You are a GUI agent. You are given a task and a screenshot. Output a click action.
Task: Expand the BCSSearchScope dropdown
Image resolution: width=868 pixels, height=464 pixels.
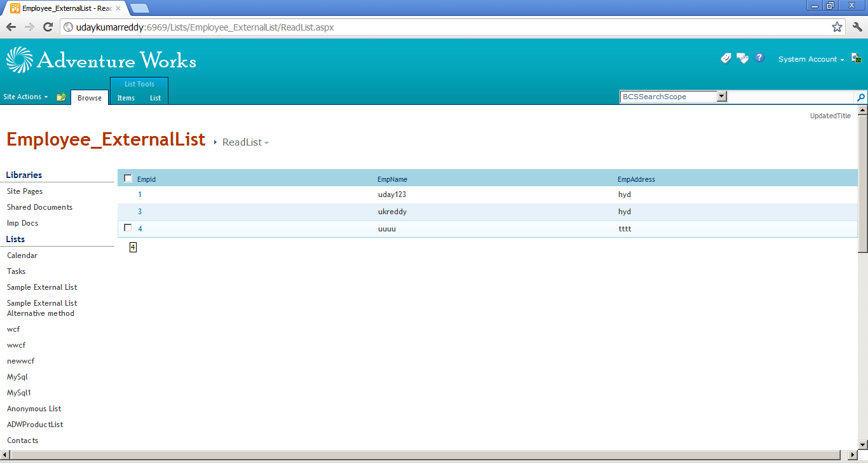721,97
